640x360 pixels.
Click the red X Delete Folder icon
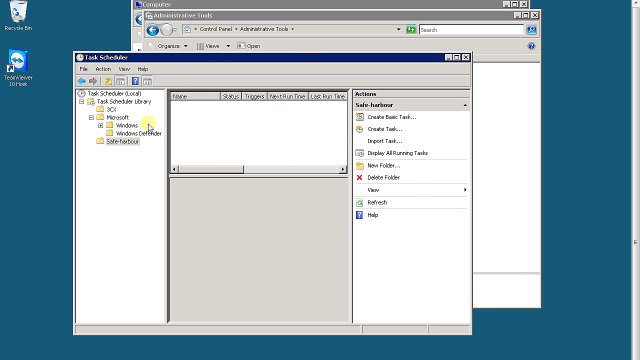click(360, 178)
